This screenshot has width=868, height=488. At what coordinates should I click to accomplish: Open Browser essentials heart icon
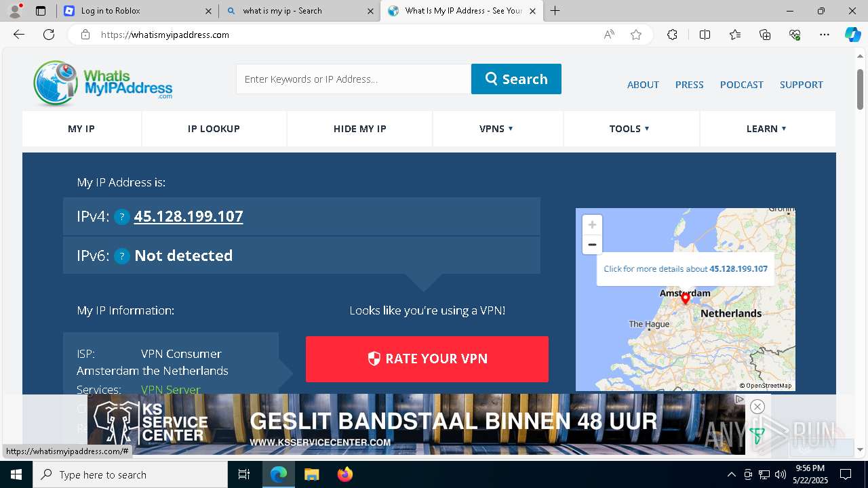pos(795,35)
